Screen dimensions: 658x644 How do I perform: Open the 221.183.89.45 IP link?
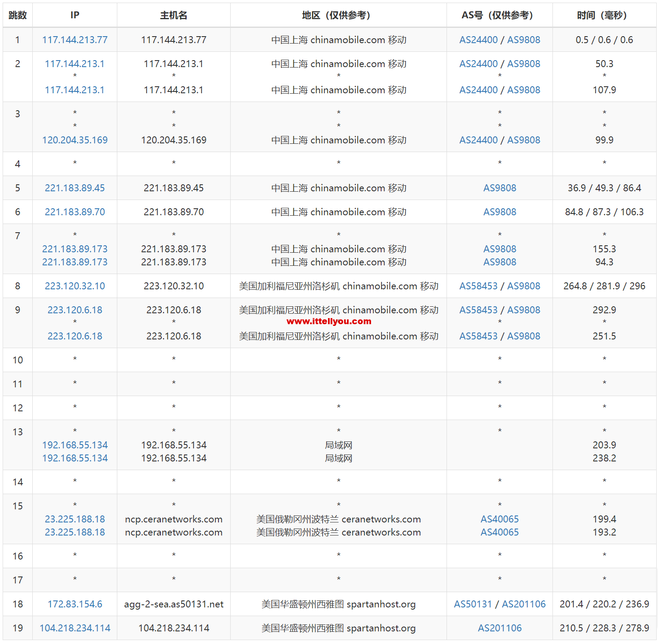pos(75,188)
